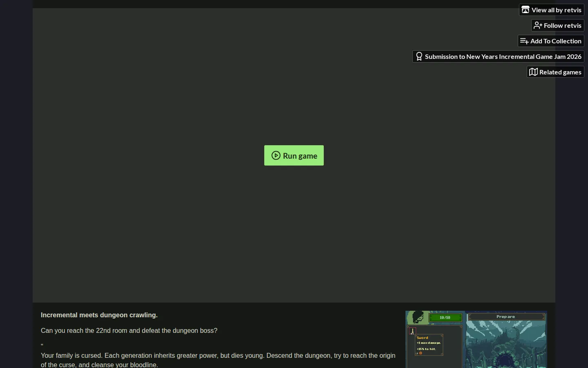The width and height of the screenshot is (588, 368).
Task: Open Related games link
Action: pyautogui.click(x=556, y=72)
